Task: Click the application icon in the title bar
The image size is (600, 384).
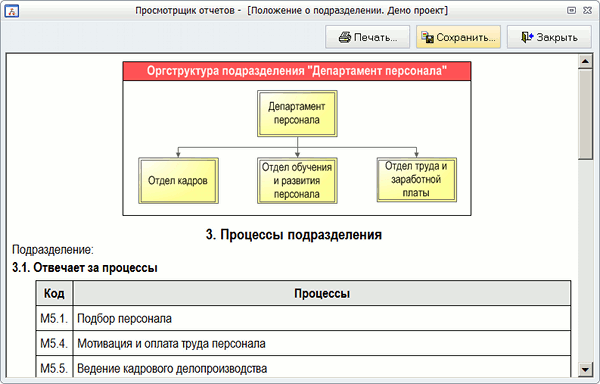Action: click(x=12, y=11)
